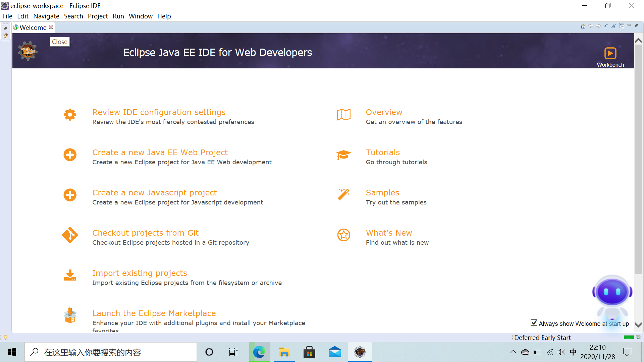Click the Home icon in Welcome toolbar
Screen dimensions: 644x362
[583, 26]
